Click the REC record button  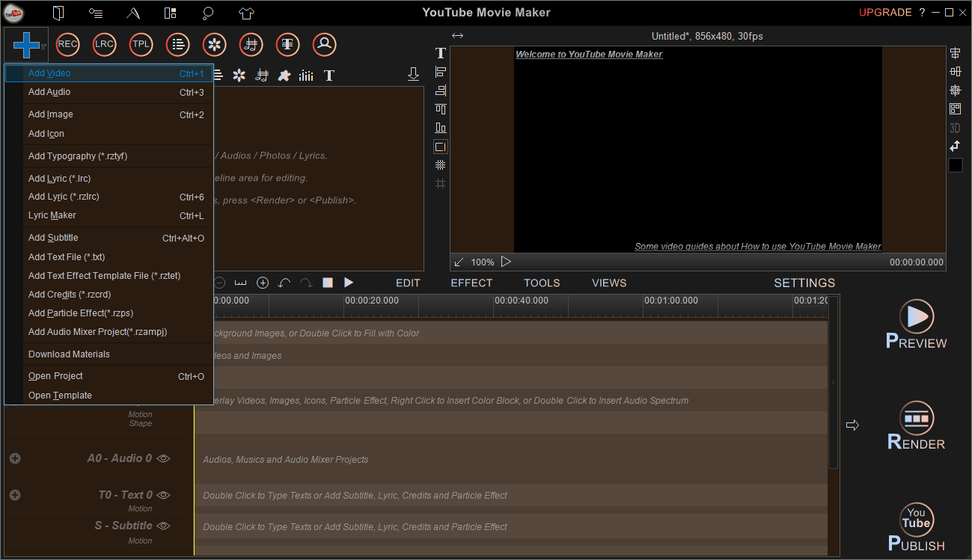67,44
